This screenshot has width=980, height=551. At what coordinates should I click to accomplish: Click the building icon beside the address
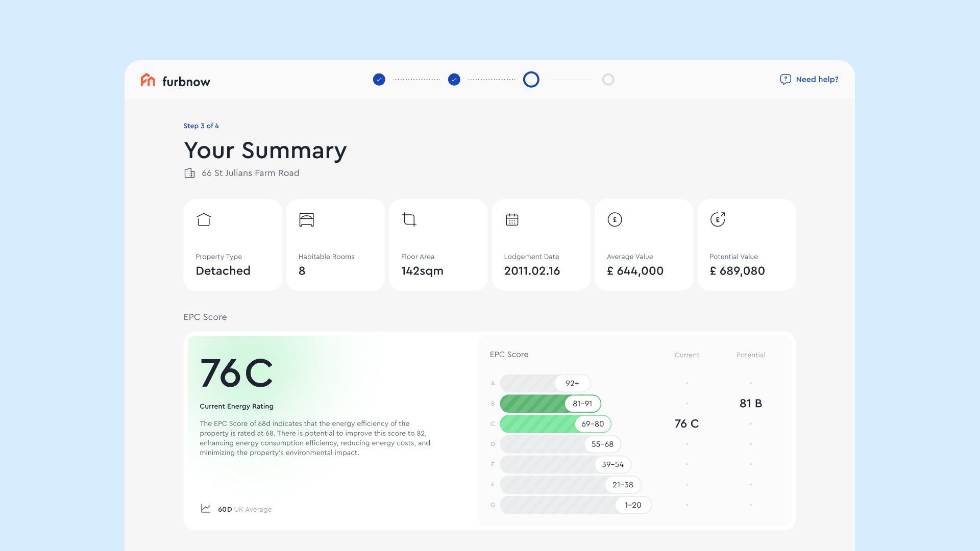[189, 173]
